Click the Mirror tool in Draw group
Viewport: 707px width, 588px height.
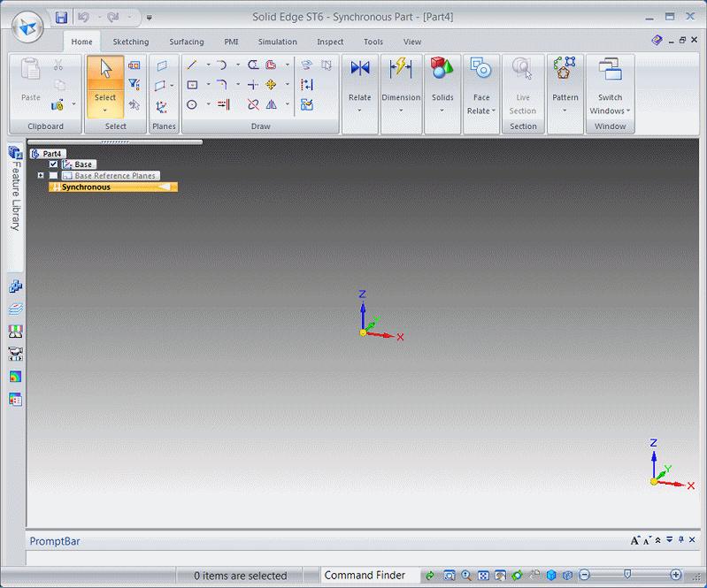tap(271, 104)
